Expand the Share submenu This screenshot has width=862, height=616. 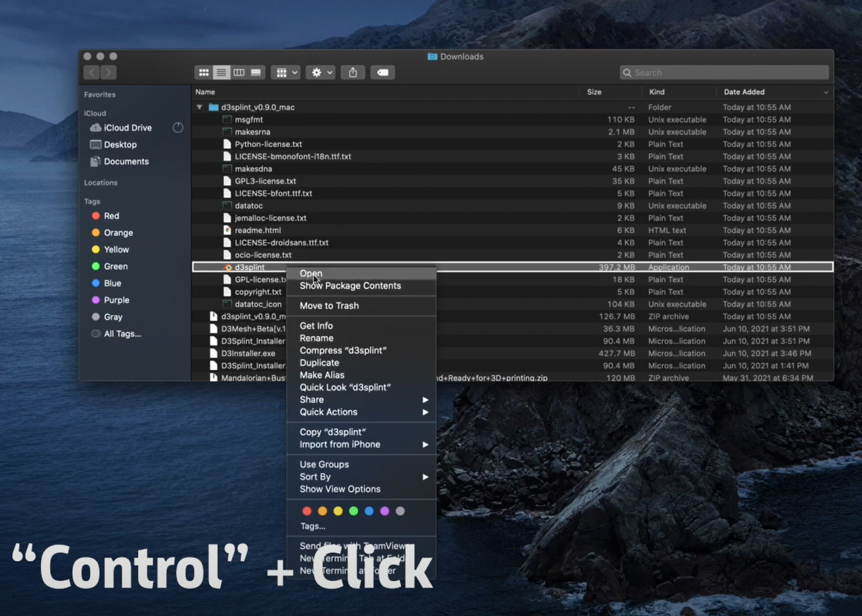coord(361,400)
